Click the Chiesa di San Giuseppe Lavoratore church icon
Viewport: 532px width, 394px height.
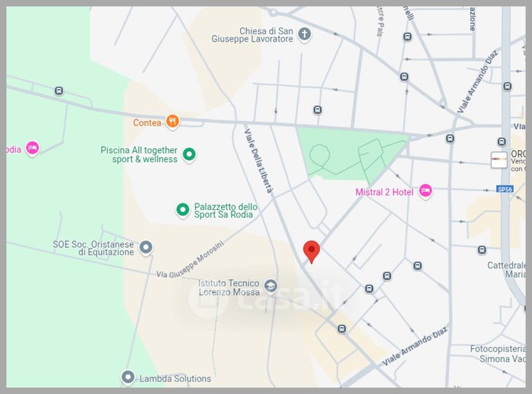[x=305, y=35]
